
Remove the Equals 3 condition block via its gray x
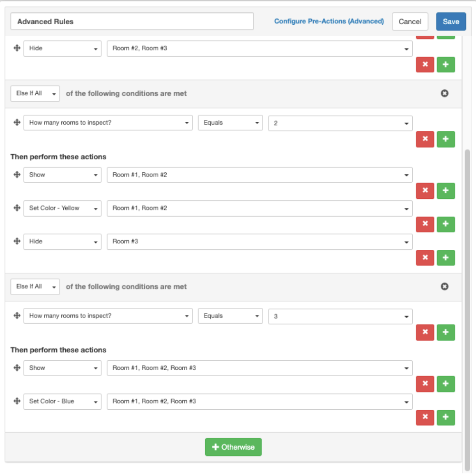(444, 286)
